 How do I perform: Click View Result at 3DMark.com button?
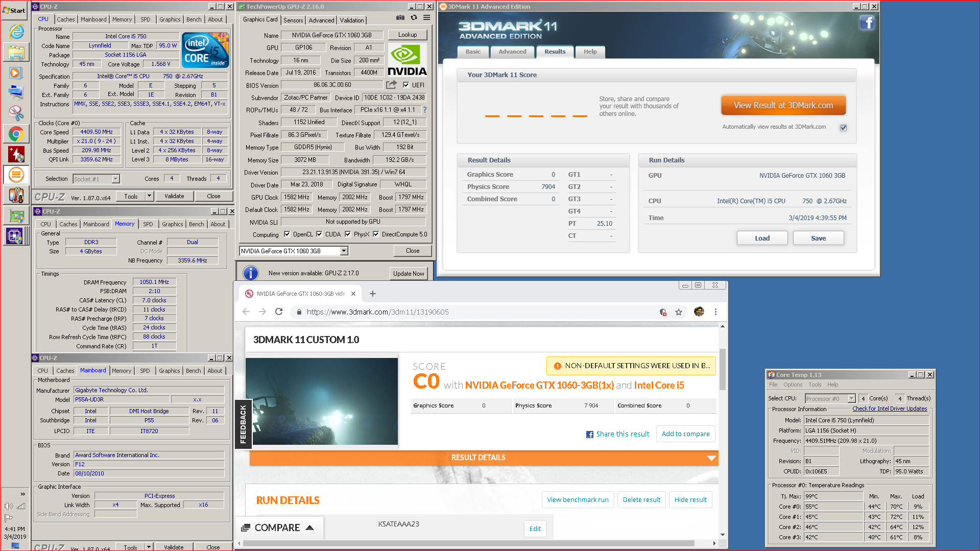click(x=783, y=105)
